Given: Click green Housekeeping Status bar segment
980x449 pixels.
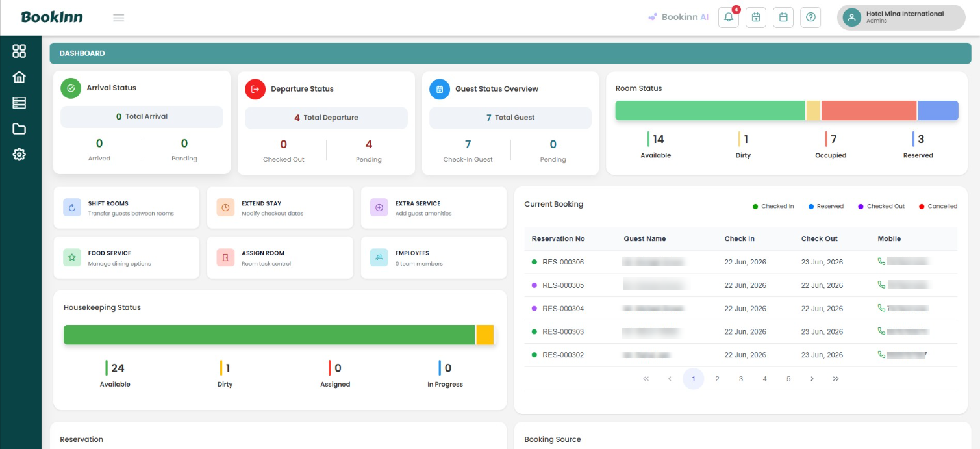Looking at the screenshot, I should tap(269, 335).
